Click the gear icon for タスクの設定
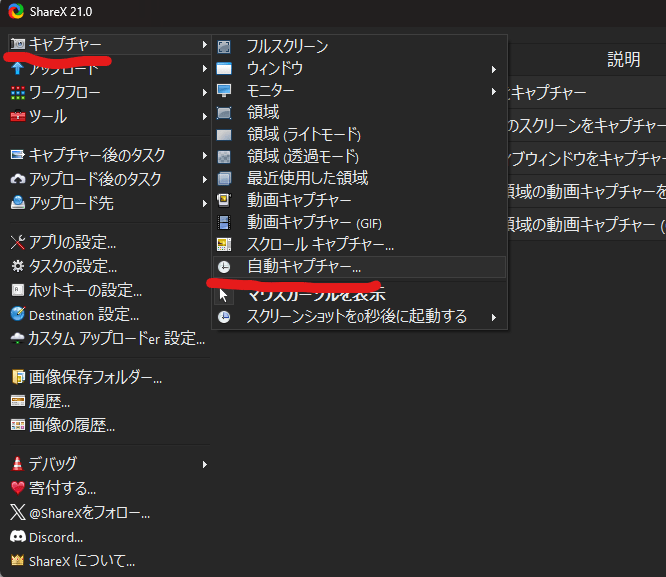666x577 pixels. 17,266
